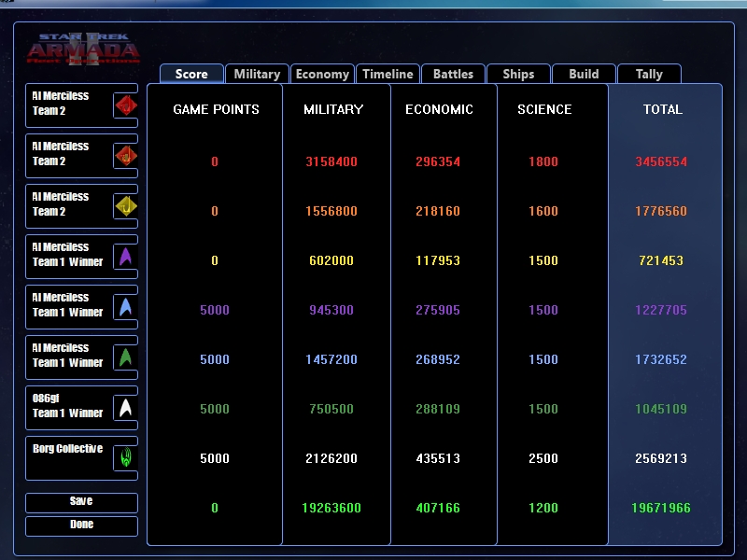747x560 pixels.
Task: Select the Borg Collective player entry
Action: point(67,455)
